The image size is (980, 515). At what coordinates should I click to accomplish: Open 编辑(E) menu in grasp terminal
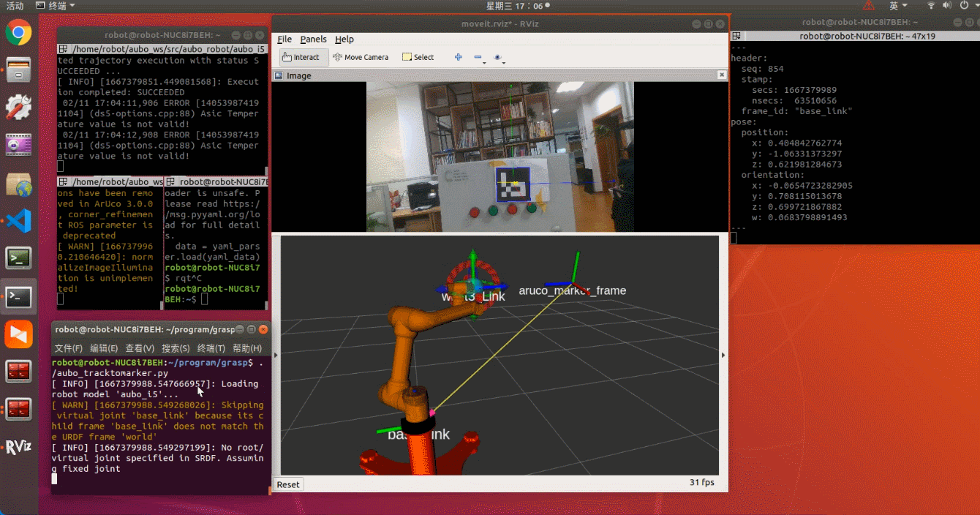pos(104,348)
